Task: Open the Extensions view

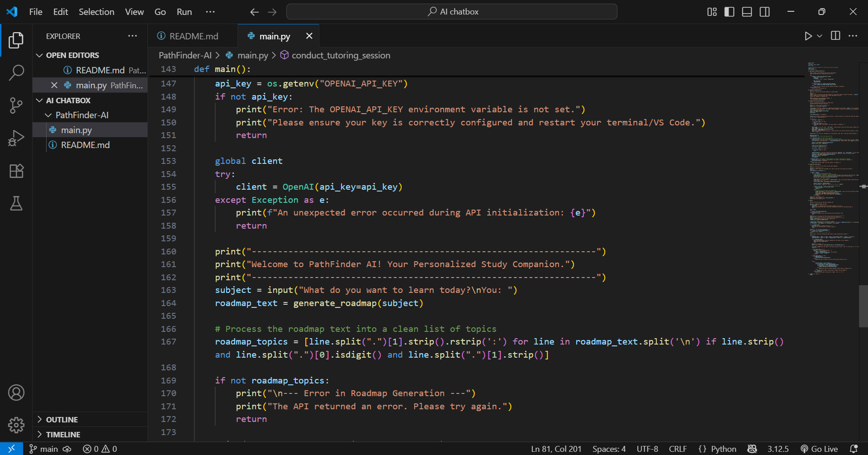Action: [x=16, y=171]
